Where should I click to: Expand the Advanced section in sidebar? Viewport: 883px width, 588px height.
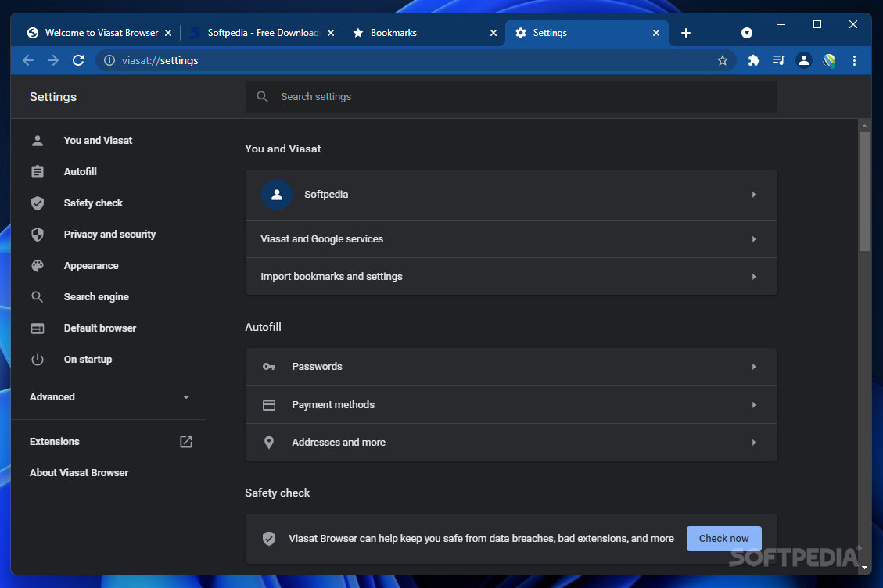[109, 397]
